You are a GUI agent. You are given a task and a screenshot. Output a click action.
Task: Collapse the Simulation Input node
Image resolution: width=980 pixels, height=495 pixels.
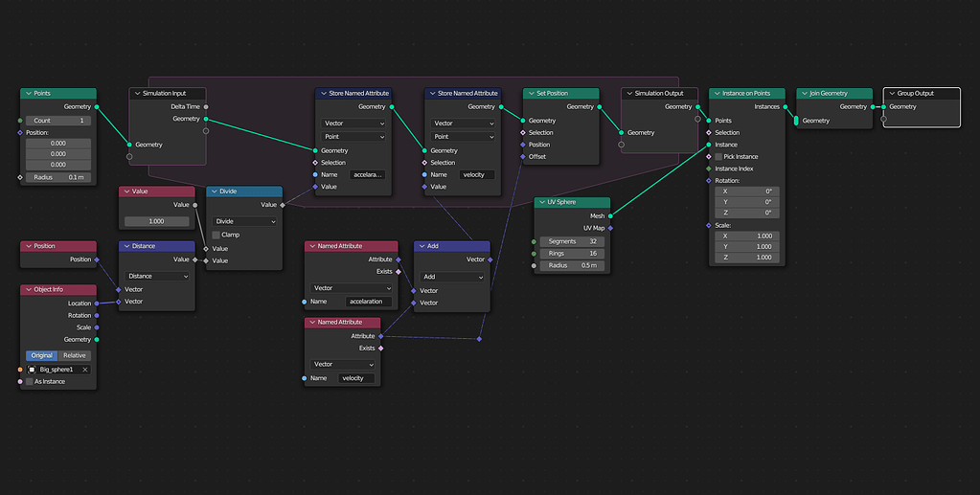(138, 93)
